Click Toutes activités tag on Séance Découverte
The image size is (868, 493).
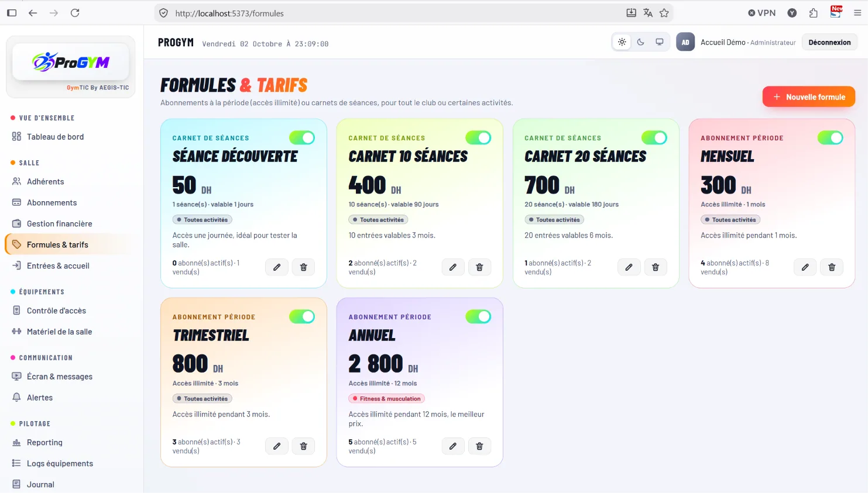[203, 220]
